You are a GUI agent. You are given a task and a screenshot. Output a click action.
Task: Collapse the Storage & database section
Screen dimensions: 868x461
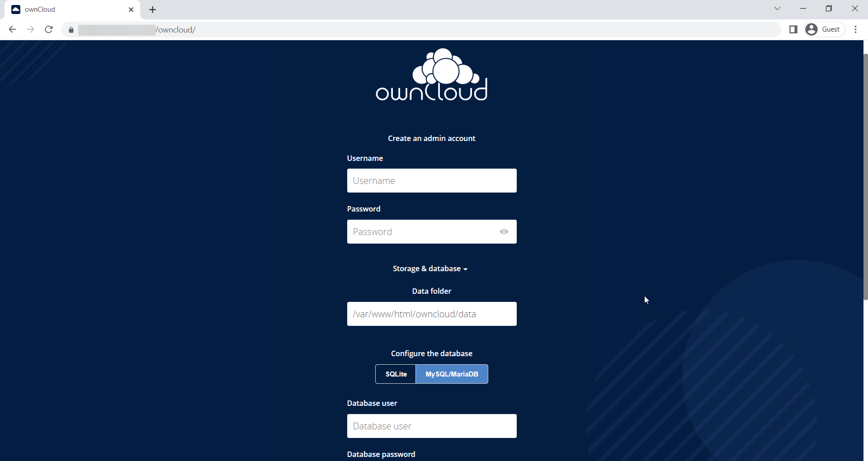tap(430, 268)
